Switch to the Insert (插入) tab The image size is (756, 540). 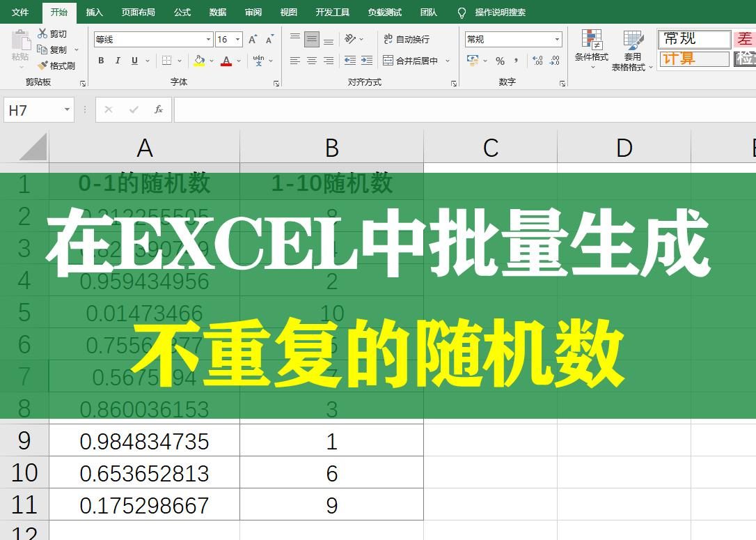coord(94,12)
